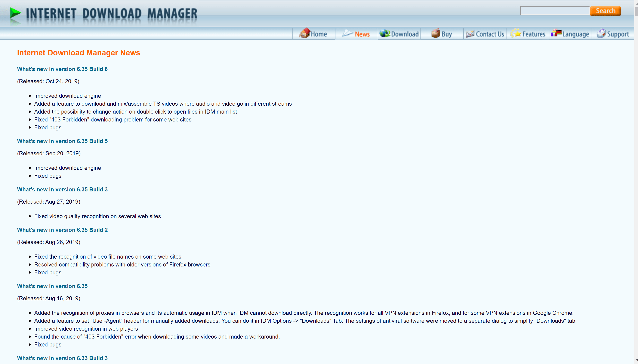Expand the version 6.35 section
The height and width of the screenshot is (364, 638).
pos(52,286)
